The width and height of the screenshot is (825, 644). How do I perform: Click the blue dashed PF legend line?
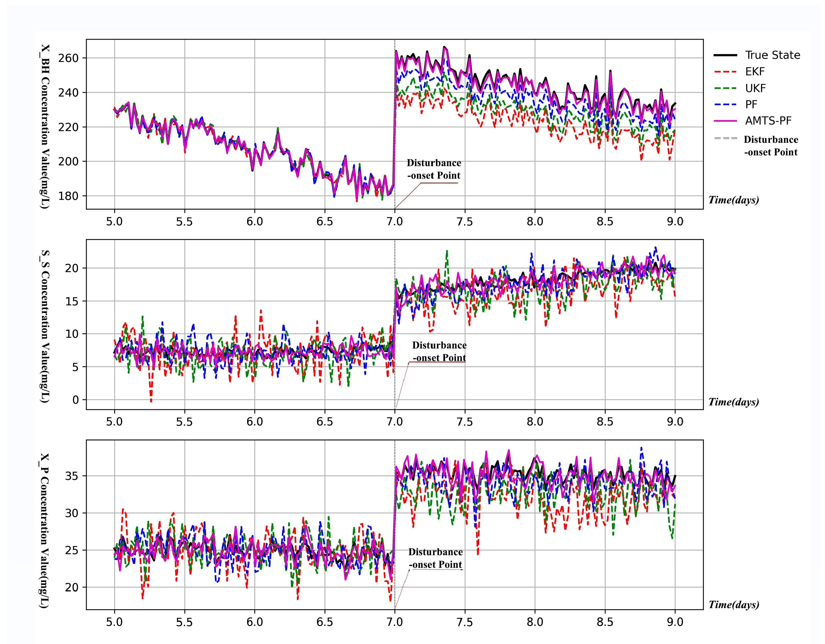click(x=725, y=105)
